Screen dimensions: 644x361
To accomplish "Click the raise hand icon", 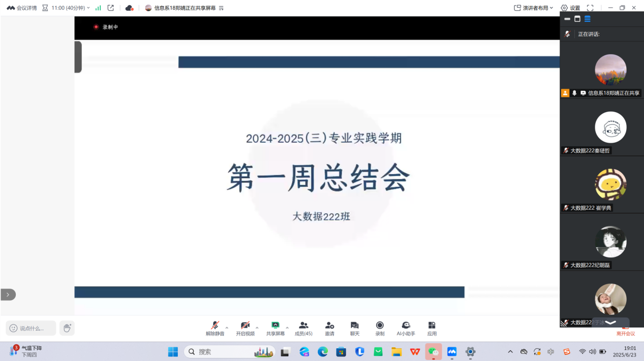I will (67, 328).
